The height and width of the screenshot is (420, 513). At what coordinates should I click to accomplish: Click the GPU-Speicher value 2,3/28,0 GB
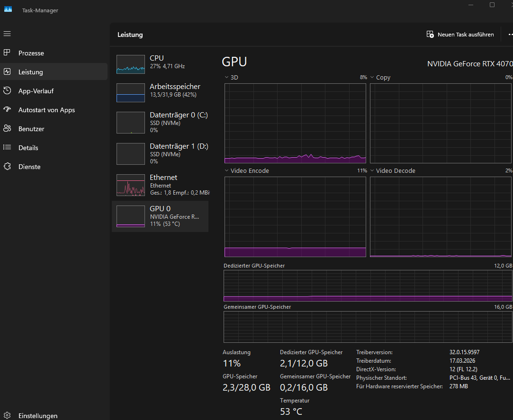246,388
